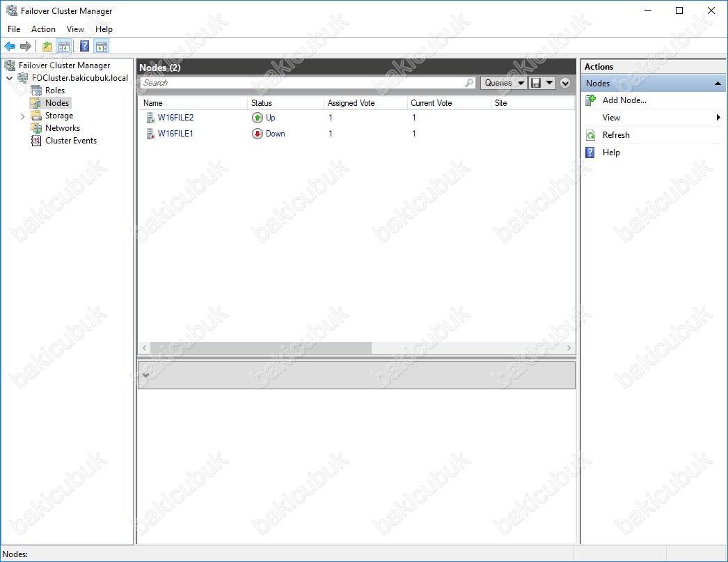Click the Cluster Events icon

(36, 141)
